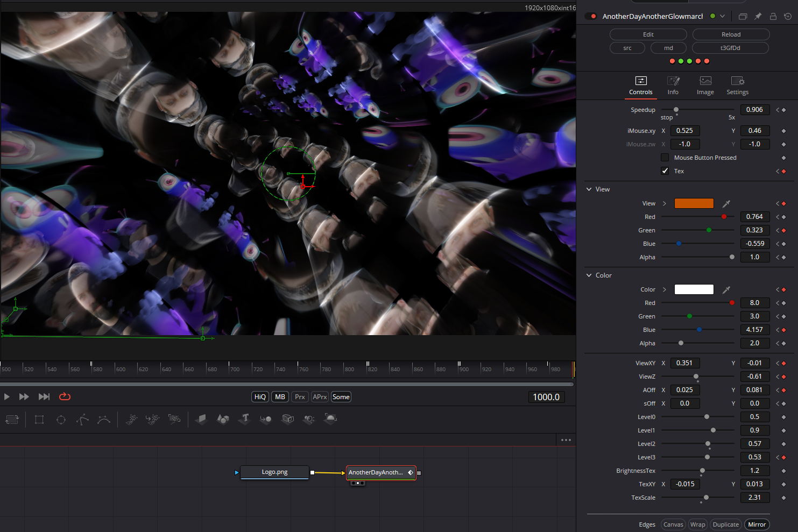
Task: Toggle the Mouse Button Pressed checkbox
Action: (665, 158)
